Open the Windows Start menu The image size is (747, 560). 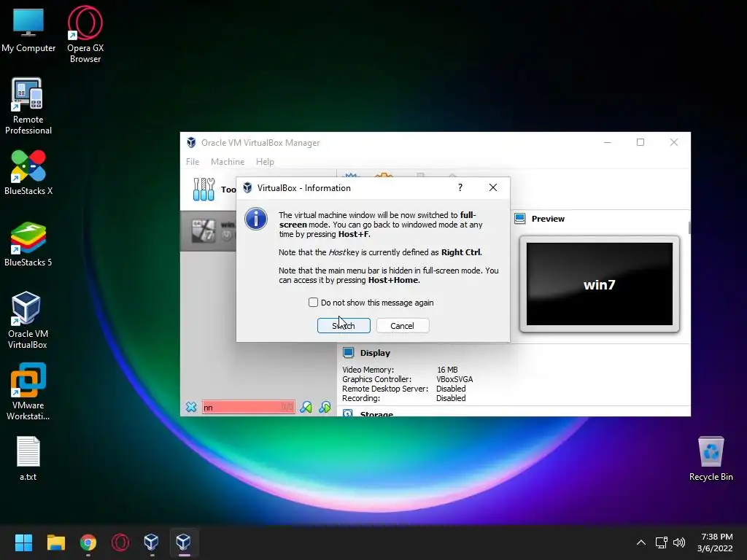coord(23,542)
